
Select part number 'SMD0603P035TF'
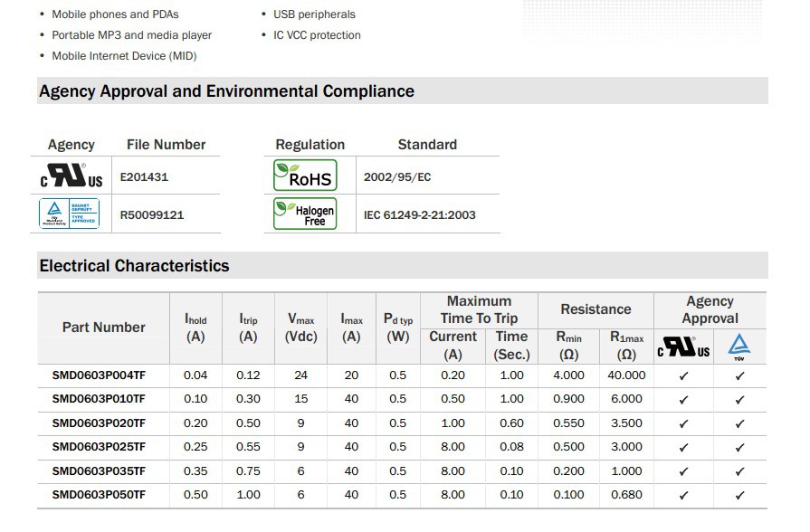99,471
